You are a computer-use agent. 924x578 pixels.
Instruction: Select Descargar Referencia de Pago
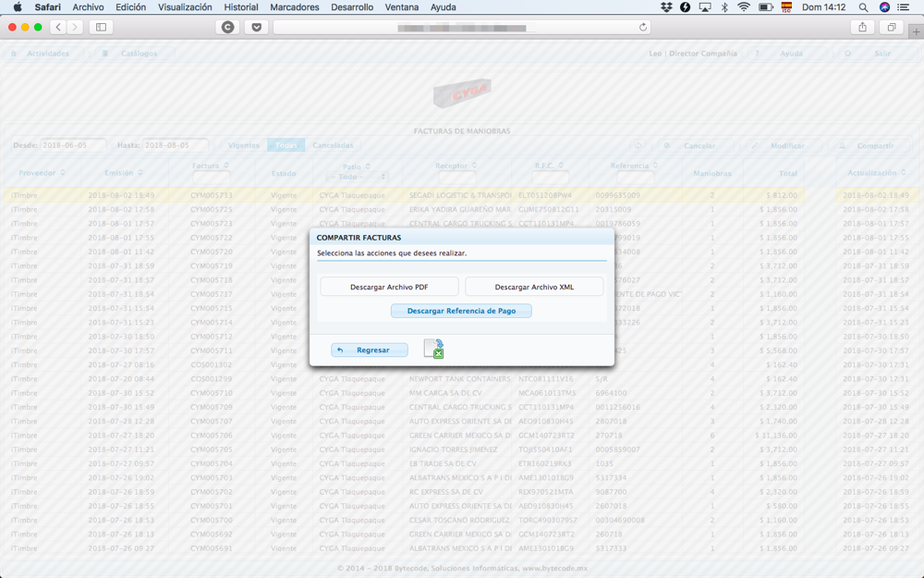461,311
